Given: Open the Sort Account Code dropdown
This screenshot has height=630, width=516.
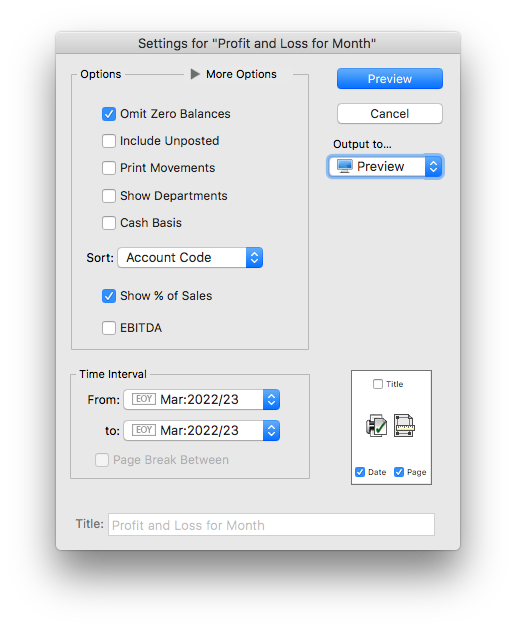Looking at the screenshot, I should tap(190, 258).
